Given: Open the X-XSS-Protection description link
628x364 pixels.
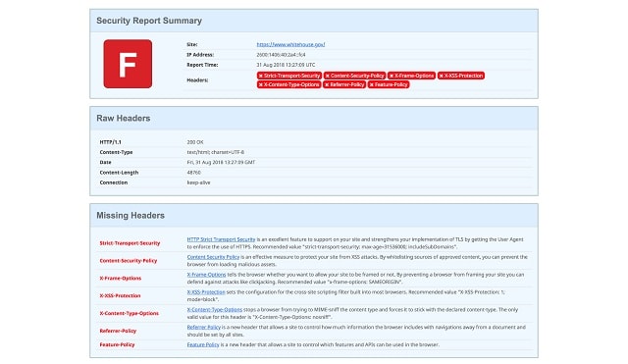Looking at the screenshot, I should point(206,292).
